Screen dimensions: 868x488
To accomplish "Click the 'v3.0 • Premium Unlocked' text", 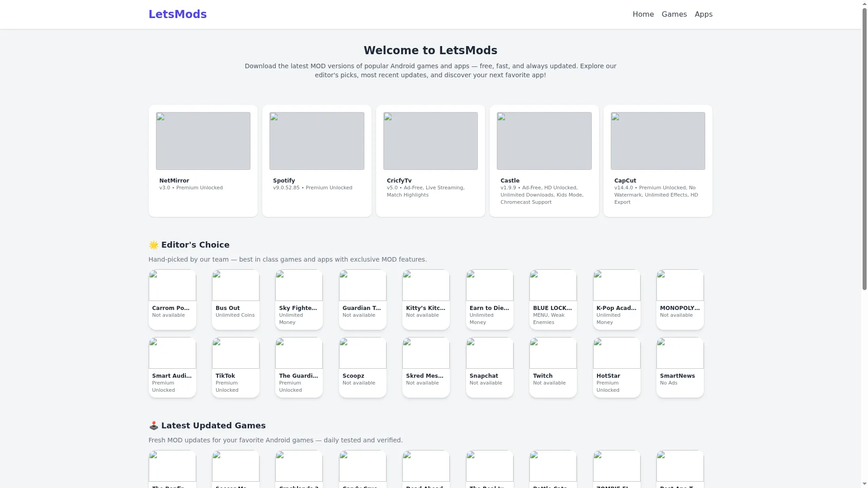I will (x=191, y=188).
